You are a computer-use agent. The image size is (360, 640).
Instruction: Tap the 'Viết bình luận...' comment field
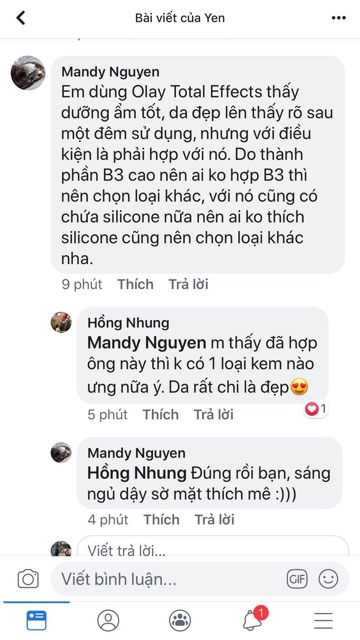coord(200,579)
